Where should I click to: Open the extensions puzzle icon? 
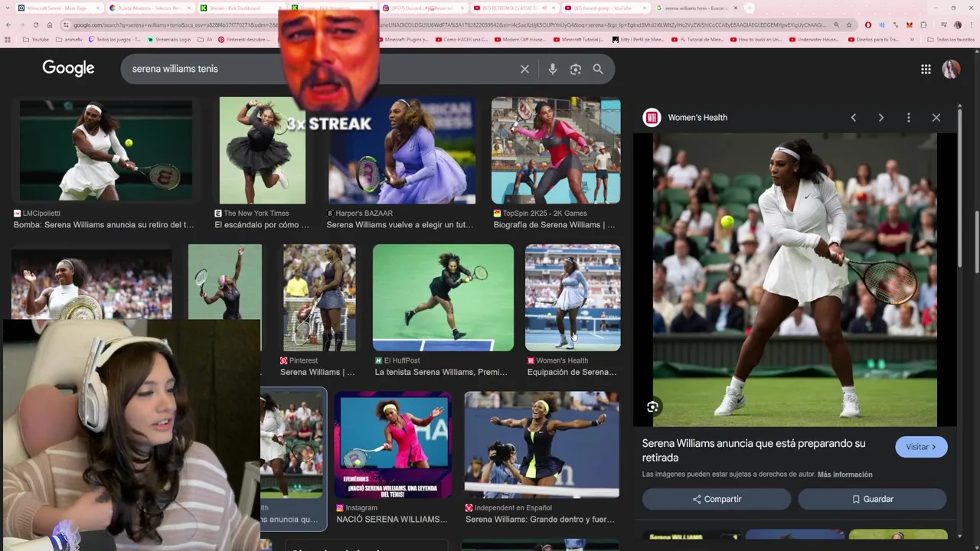coord(923,24)
